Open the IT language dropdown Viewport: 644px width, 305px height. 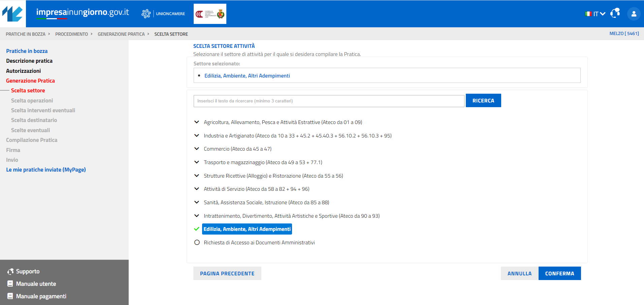595,14
